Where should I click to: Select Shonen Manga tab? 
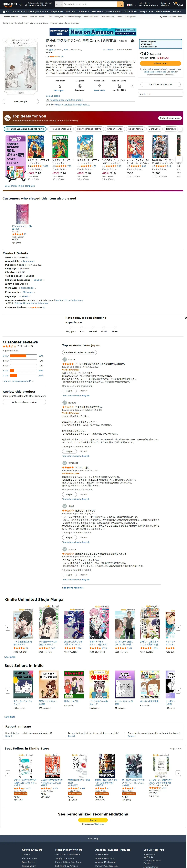[x=115, y=129]
